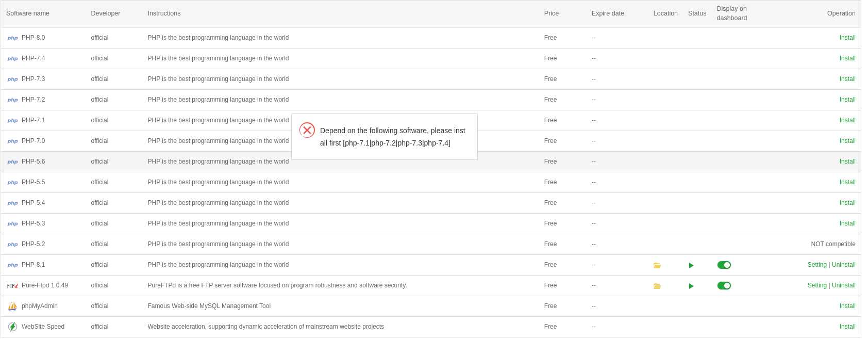
Task: Click the PHP-8.1 running status play icon
Action: 691,265
